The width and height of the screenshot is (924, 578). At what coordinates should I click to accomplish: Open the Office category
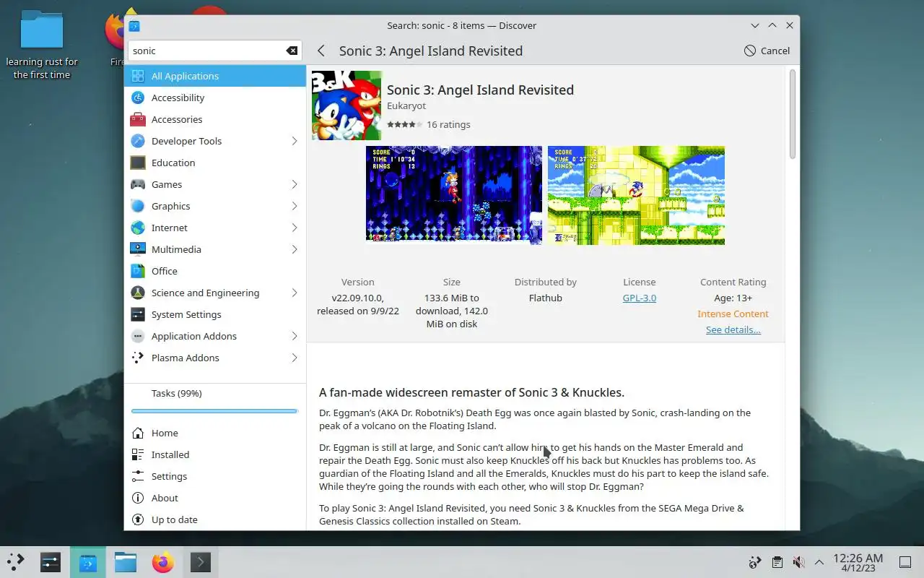(215, 271)
